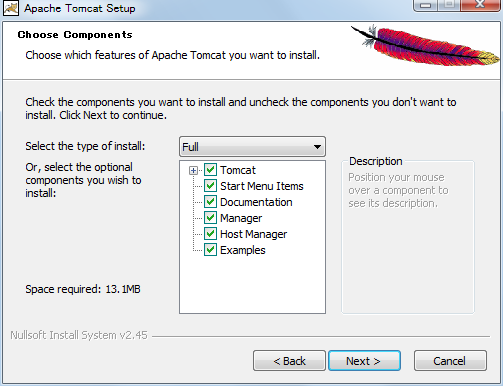This screenshot has height=386, width=503.
Task: Select the Host Manager tree label
Action: pos(253,234)
